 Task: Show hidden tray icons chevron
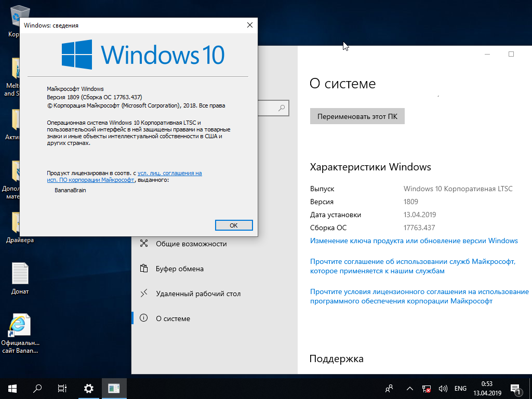(x=409, y=389)
